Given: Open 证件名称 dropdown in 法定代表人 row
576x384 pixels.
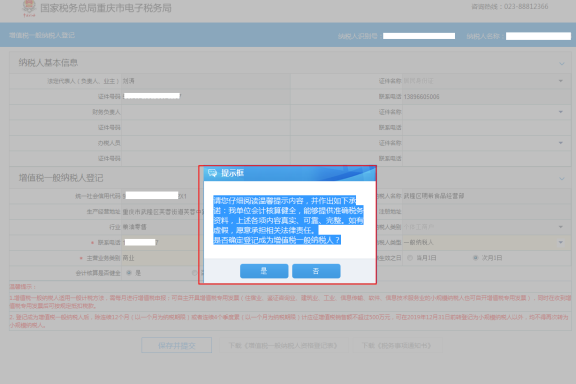Looking at the screenshot, I should click(561, 81).
